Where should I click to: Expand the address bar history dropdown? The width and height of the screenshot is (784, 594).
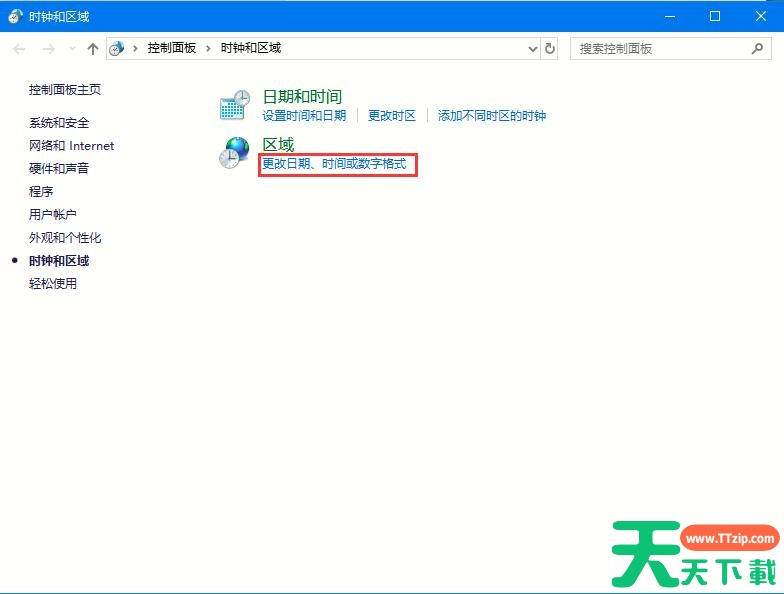click(532, 48)
